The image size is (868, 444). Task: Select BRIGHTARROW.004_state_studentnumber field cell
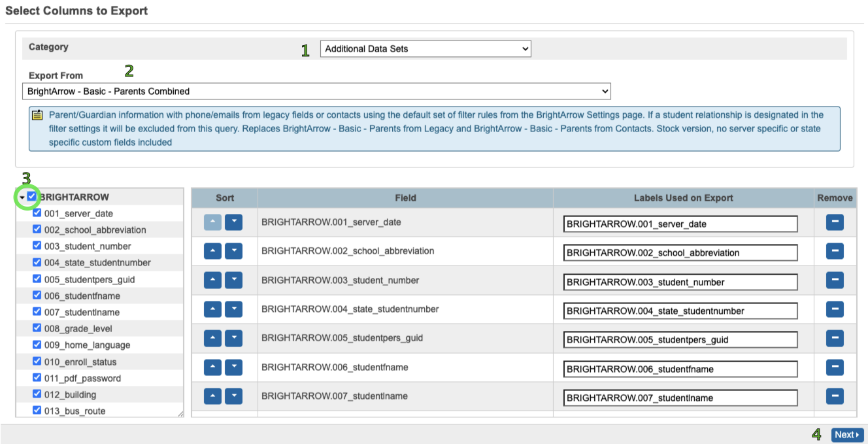405,309
